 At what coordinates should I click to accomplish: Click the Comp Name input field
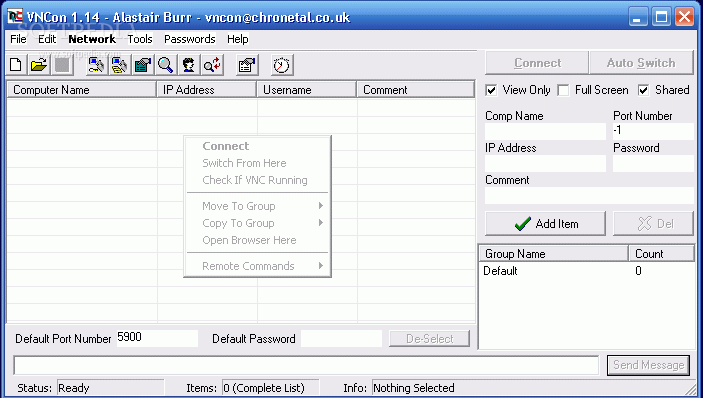pyautogui.click(x=545, y=132)
